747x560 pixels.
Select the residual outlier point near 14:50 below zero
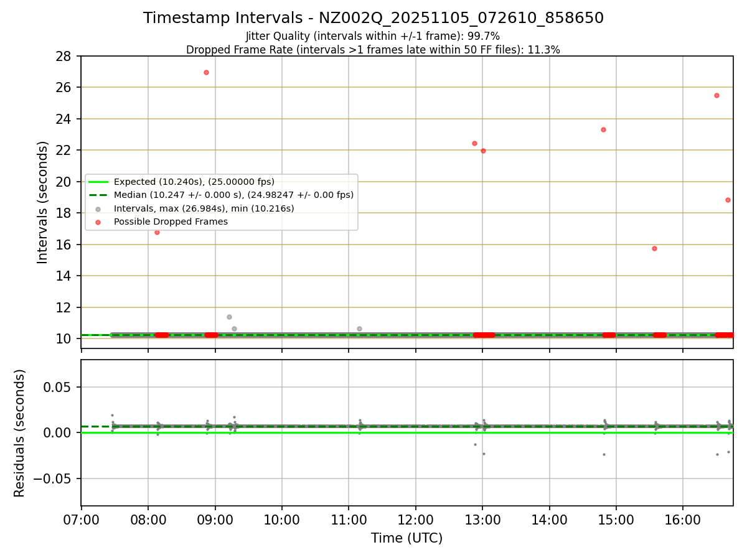(x=604, y=454)
